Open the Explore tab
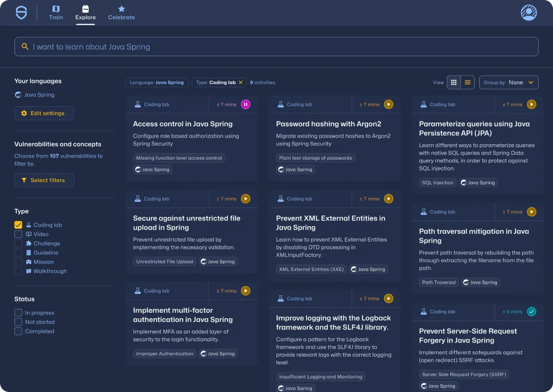This screenshot has height=392, width=553. coord(86,13)
